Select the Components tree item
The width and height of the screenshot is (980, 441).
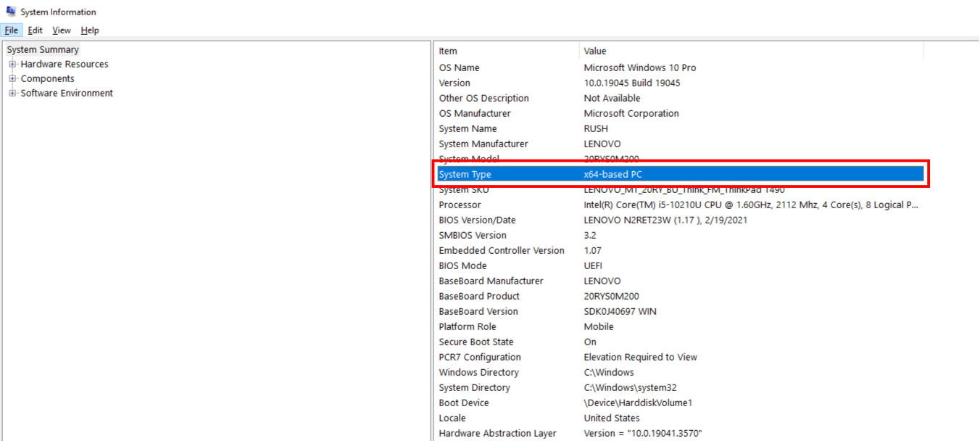pyautogui.click(x=47, y=78)
